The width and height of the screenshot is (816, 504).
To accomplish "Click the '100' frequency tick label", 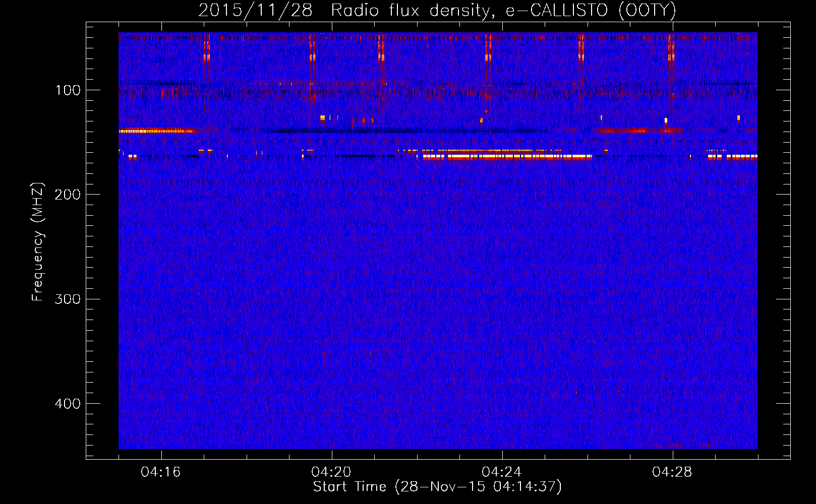I will [x=68, y=90].
